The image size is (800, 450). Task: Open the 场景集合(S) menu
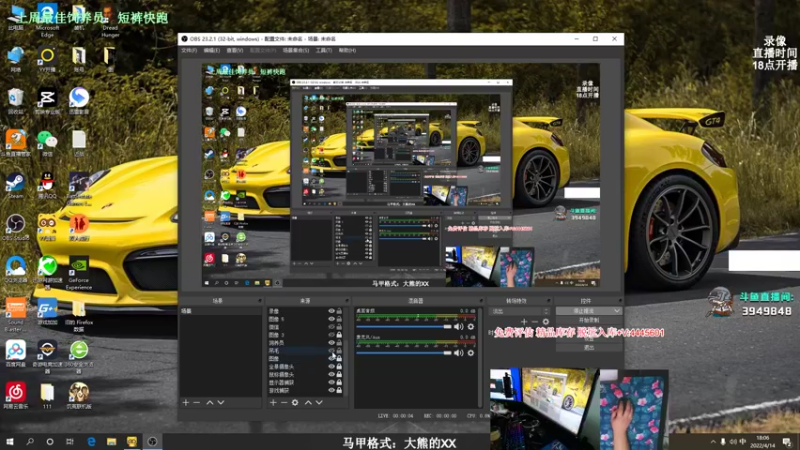pos(296,51)
